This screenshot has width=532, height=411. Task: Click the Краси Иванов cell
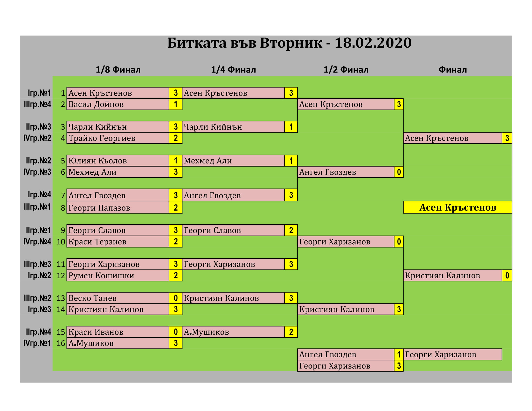[118, 332]
